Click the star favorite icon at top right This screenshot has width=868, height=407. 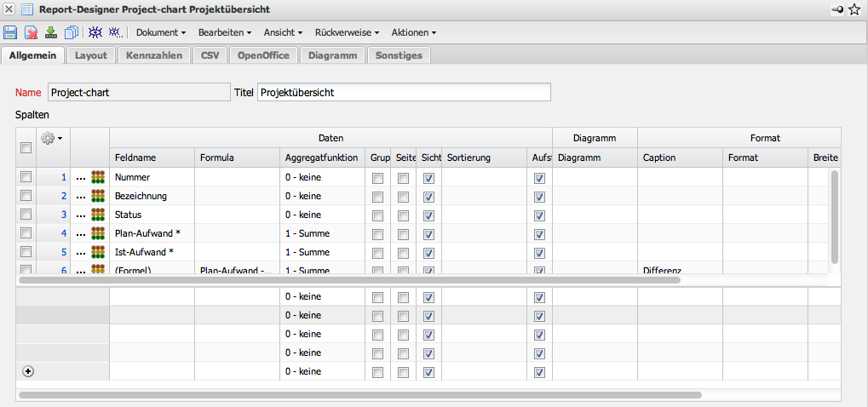854,9
